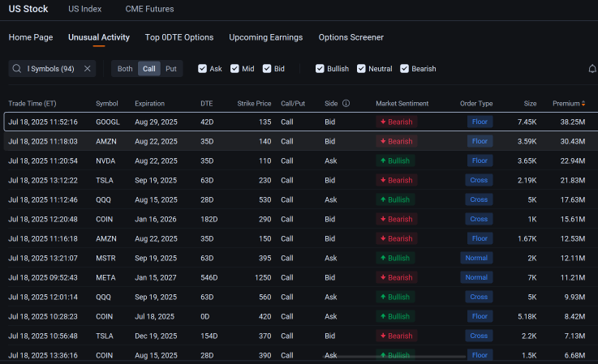Viewport: 598px width, 364px height.
Task: Click the search magnifier icon
Action: [x=17, y=69]
